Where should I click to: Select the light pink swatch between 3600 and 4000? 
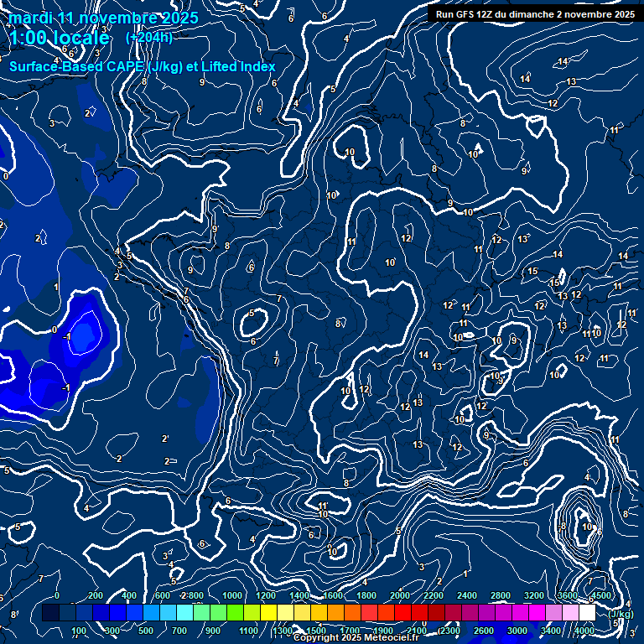tap(570, 612)
